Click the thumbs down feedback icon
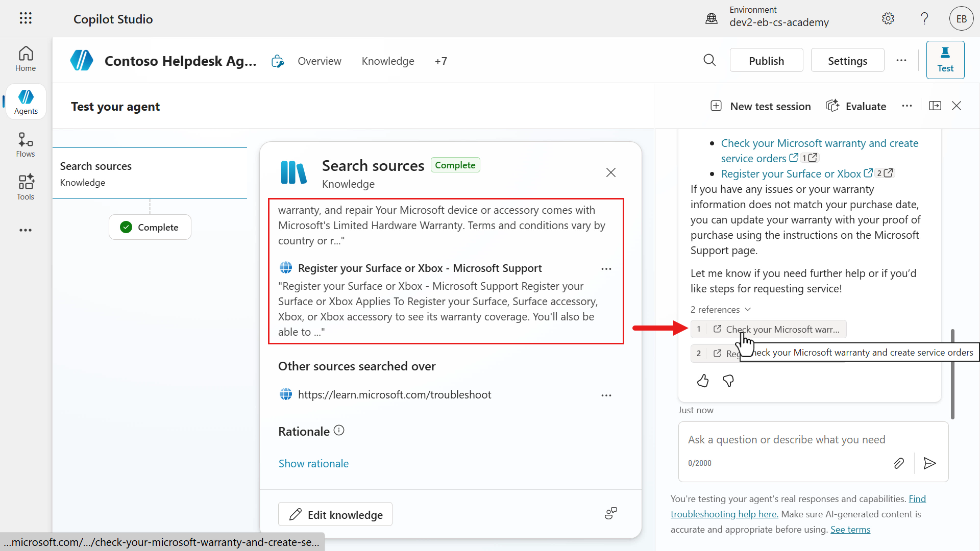This screenshot has height=551, width=980. [x=728, y=381]
